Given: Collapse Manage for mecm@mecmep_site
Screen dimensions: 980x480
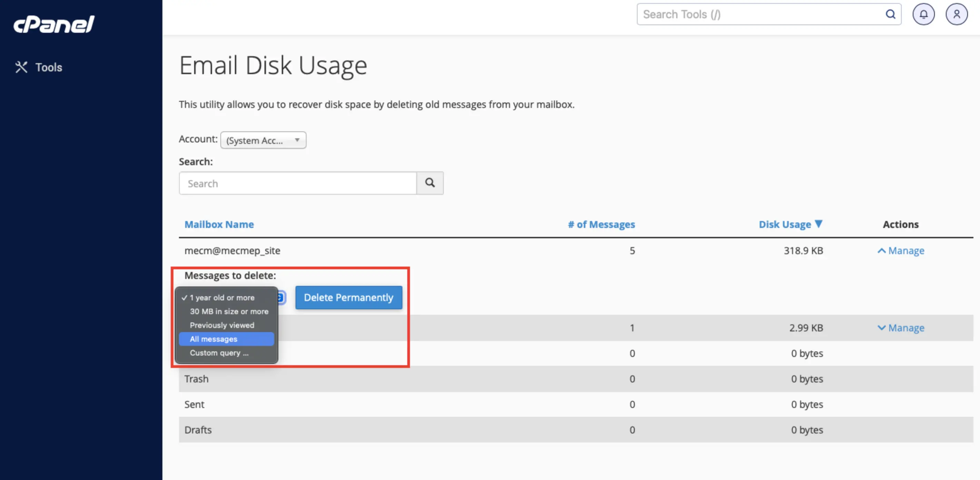Looking at the screenshot, I should click(901, 251).
